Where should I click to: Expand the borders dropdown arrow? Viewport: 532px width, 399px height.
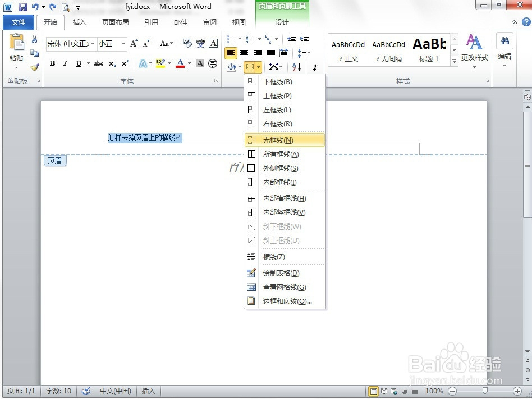coord(259,67)
